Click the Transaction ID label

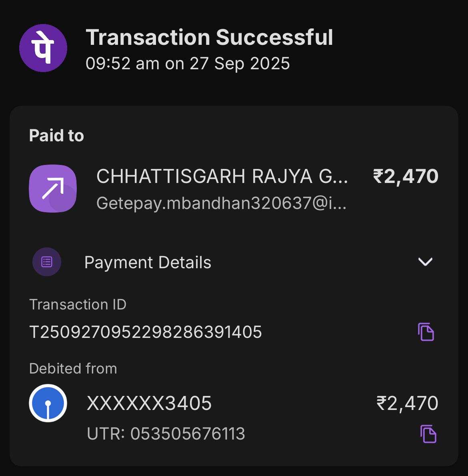78,305
